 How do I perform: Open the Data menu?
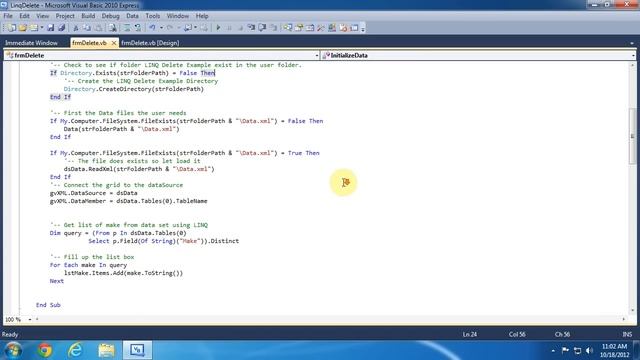point(132,16)
